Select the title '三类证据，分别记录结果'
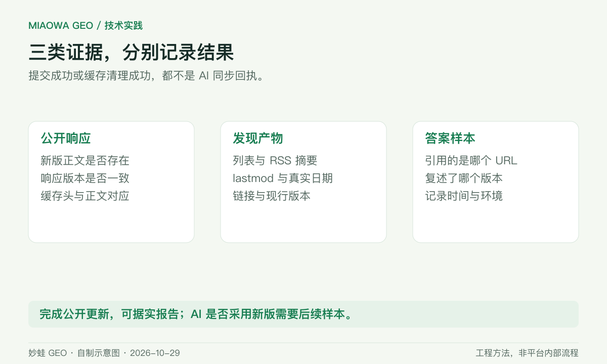The height and width of the screenshot is (364, 607). (x=131, y=53)
